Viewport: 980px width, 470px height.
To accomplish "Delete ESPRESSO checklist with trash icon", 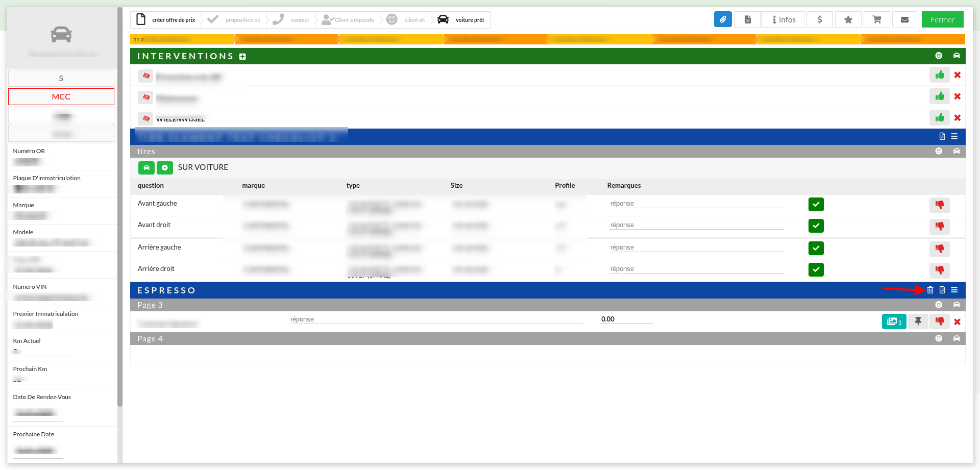I will (x=930, y=290).
